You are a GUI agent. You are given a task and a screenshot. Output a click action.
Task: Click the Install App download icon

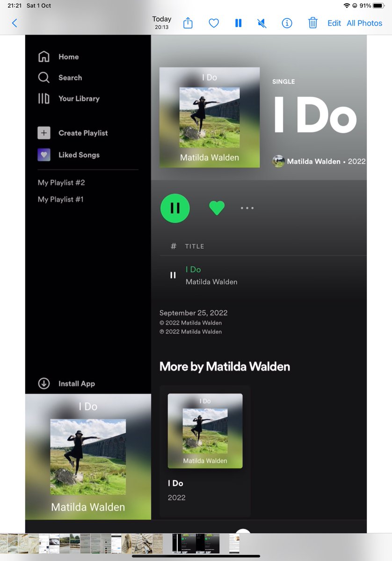pyautogui.click(x=44, y=384)
